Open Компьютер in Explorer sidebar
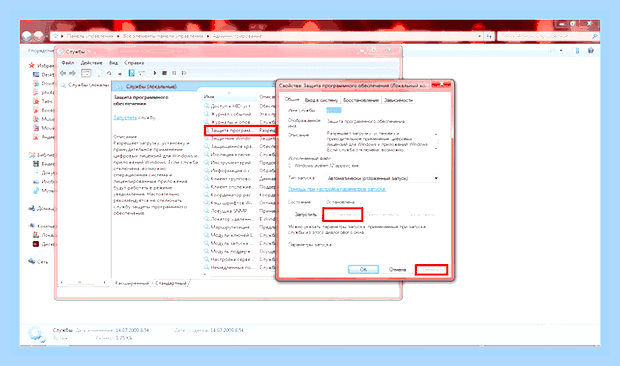620x366 pixels. [42, 226]
